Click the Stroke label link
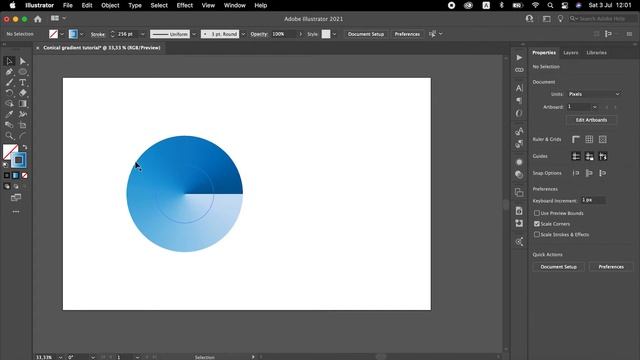The height and width of the screenshot is (360, 640). pyautogui.click(x=98, y=34)
